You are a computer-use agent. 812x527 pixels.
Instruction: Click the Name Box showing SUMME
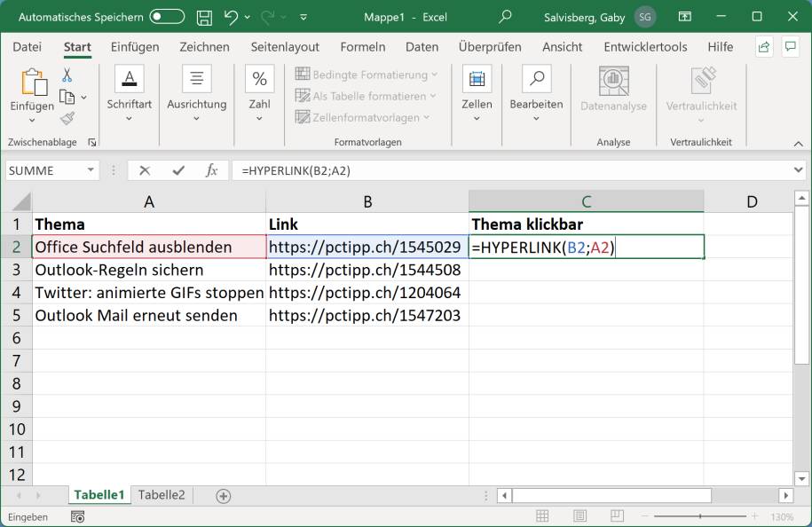[x=44, y=171]
